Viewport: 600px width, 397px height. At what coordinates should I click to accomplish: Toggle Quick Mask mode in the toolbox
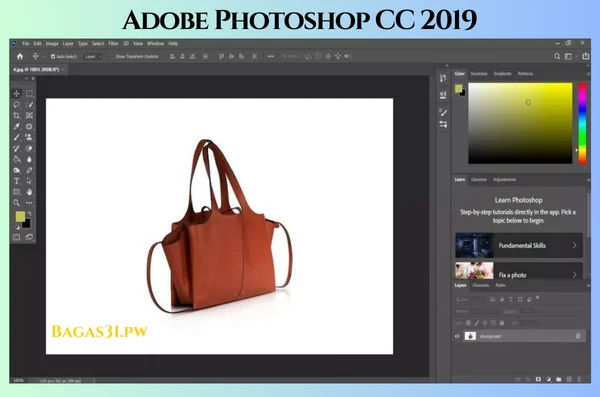[x=16, y=237]
